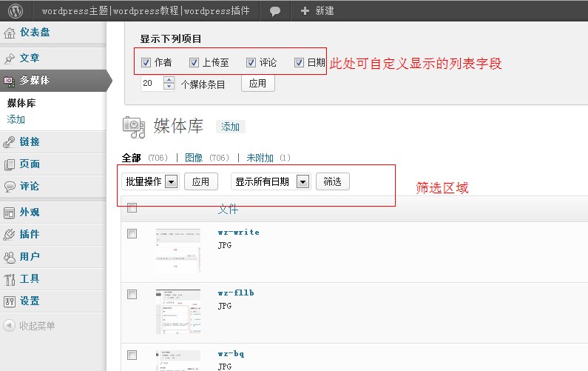Click the wz-write file name link

(239, 232)
